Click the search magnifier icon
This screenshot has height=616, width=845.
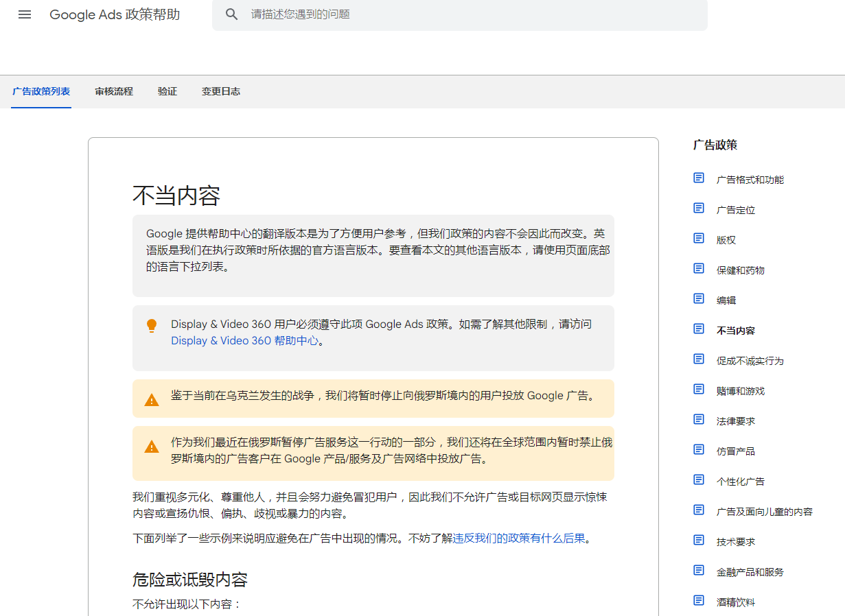click(x=232, y=14)
